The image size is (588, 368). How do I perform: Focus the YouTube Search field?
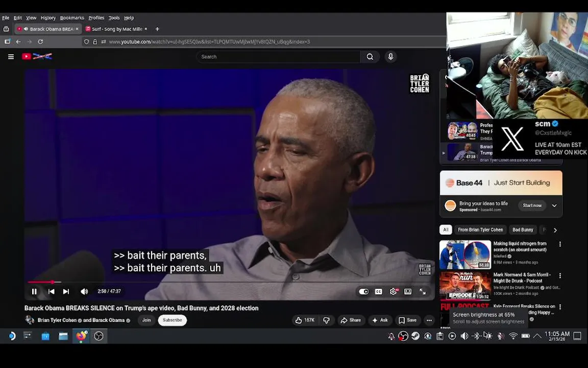click(278, 57)
